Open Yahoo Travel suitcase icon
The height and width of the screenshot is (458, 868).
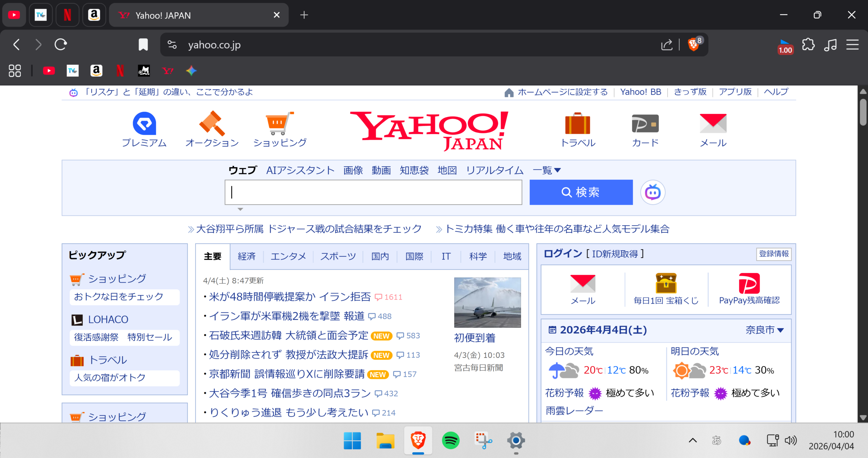[x=577, y=123]
